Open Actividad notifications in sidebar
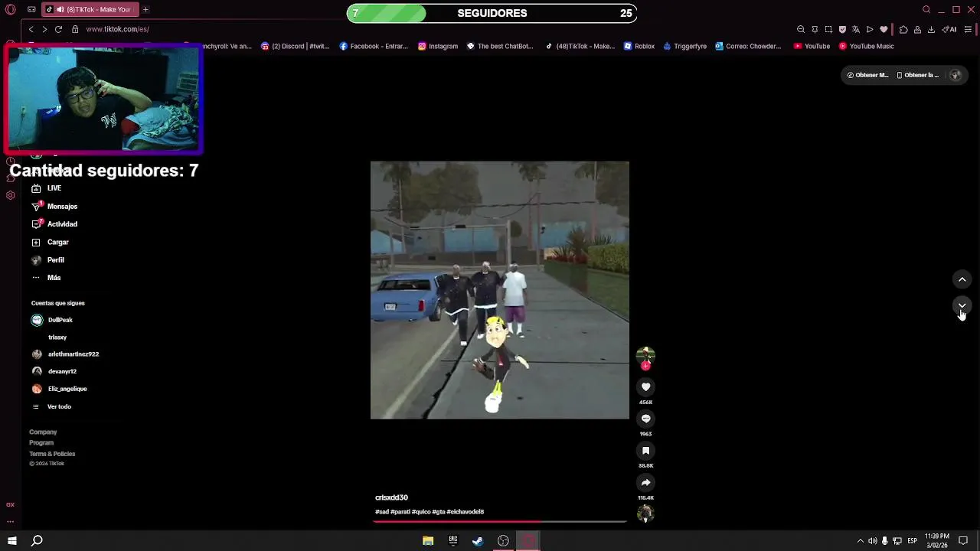Image resolution: width=980 pixels, height=551 pixels. pyautogui.click(x=54, y=224)
